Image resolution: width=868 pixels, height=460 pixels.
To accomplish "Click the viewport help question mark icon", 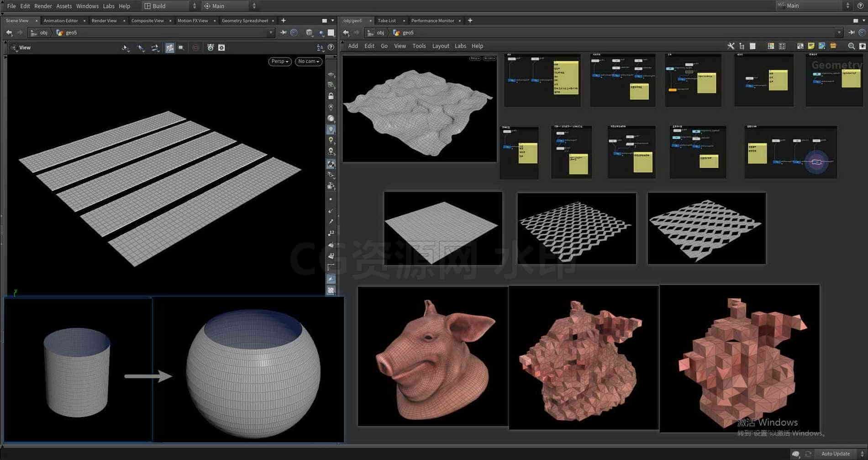I will coord(331,48).
